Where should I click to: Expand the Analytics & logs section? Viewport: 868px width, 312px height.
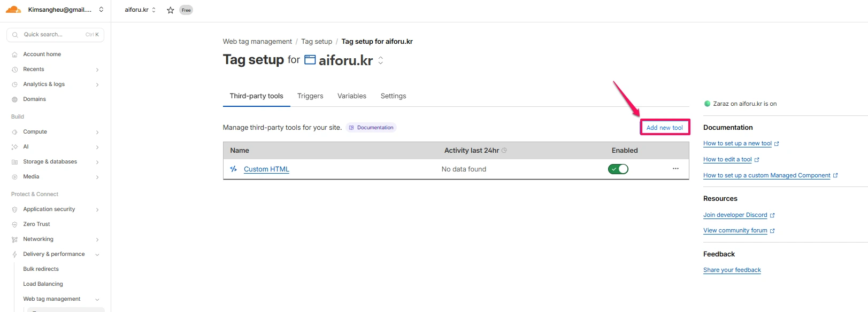(x=97, y=84)
